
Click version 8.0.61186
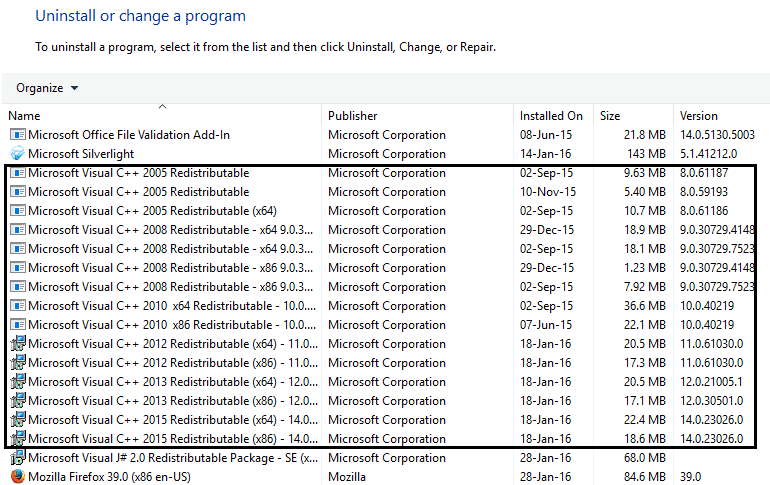(704, 211)
